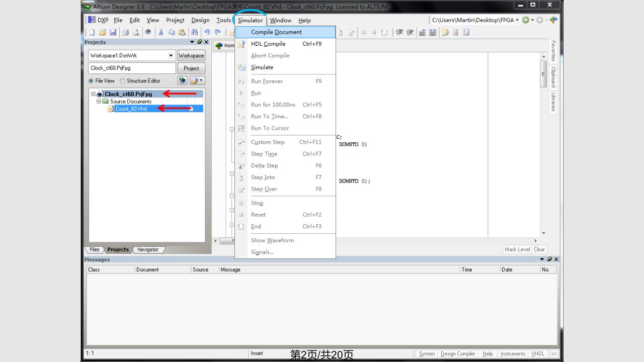
Task: Click the Clear button
Action: pos(539,249)
